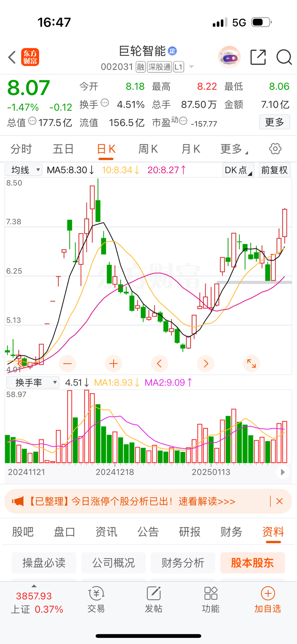Screen dimensions: 297x644
Task: Toggle the 前复权 adjustment option
Action: [274, 170]
